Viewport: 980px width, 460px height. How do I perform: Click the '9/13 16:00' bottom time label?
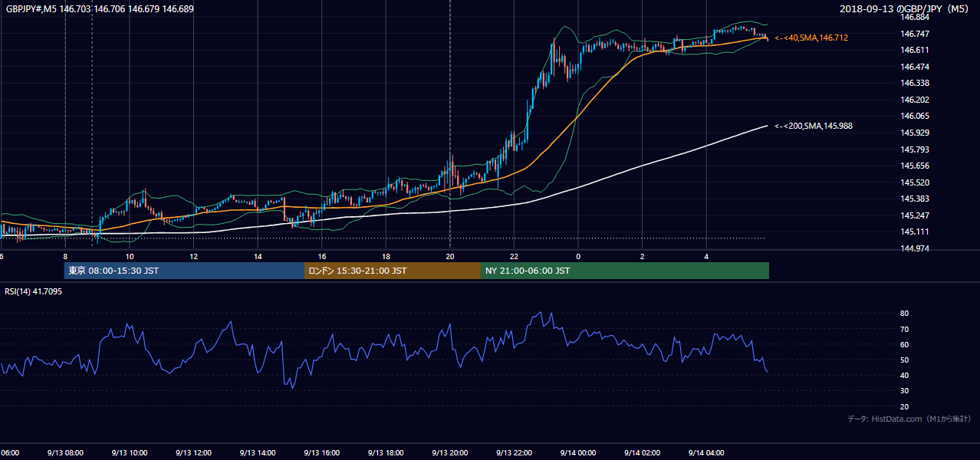click(321, 453)
